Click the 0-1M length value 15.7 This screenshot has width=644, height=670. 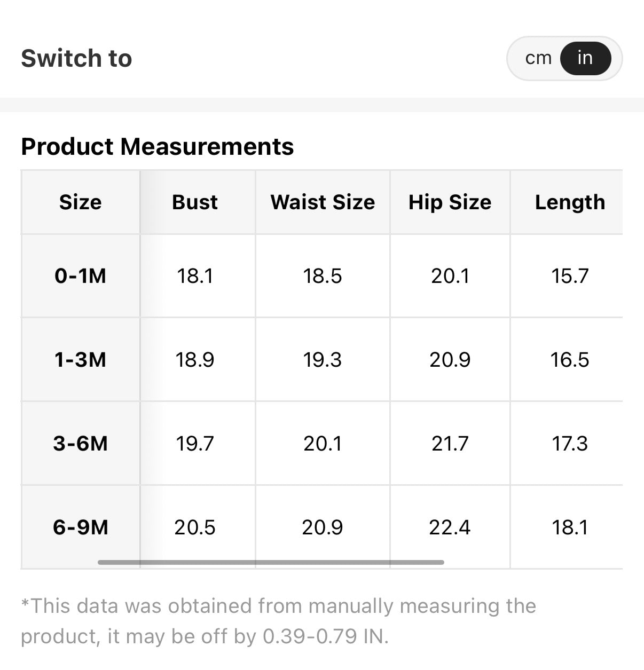tap(570, 276)
